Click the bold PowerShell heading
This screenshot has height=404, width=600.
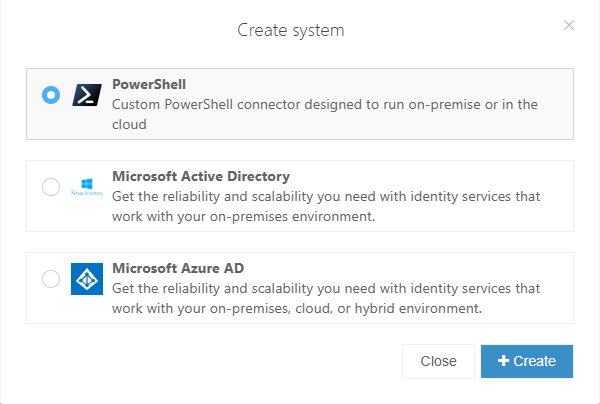click(x=149, y=84)
